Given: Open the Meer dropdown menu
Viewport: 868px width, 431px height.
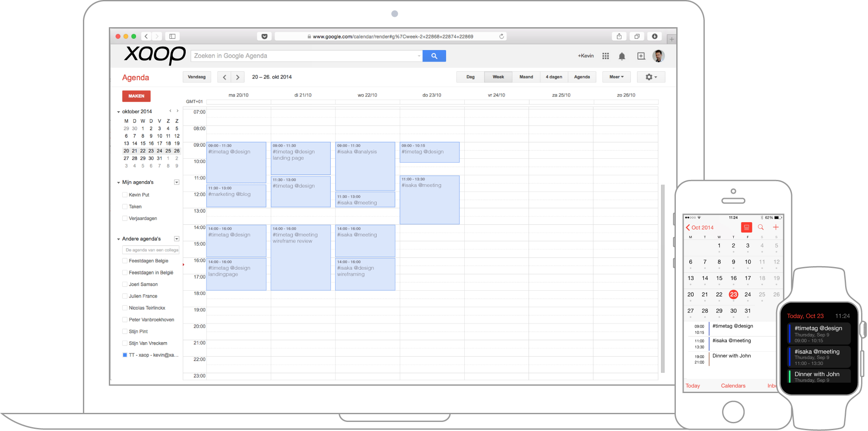Looking at the screenshot, I should tap(616, 77).
